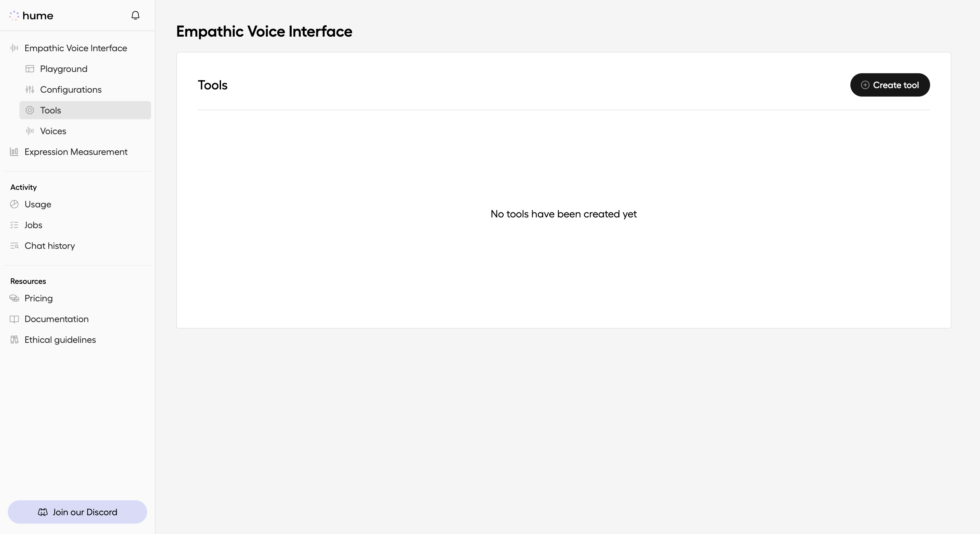The height and width of the screenshot is (534, 980).
Task: Click the Join our Discord button
Action: coord(77,512)
